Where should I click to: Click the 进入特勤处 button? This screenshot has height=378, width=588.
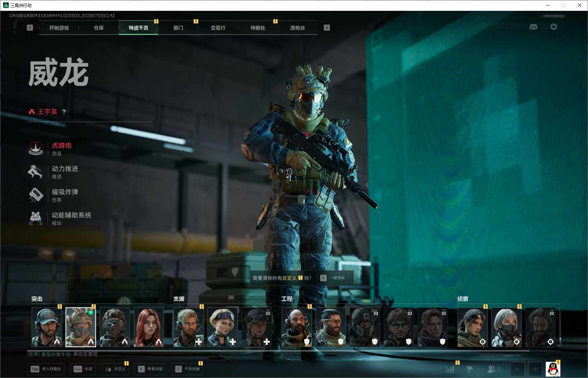(46, 369)
